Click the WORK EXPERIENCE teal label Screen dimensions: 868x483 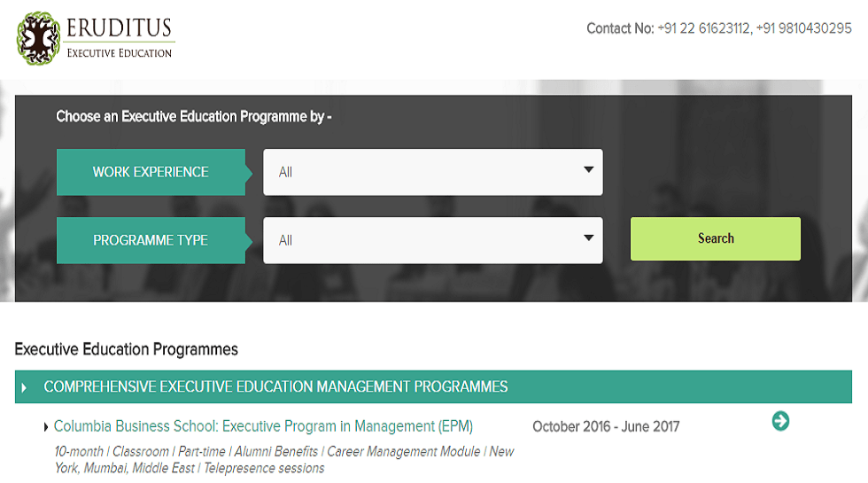tap(151, 172)
